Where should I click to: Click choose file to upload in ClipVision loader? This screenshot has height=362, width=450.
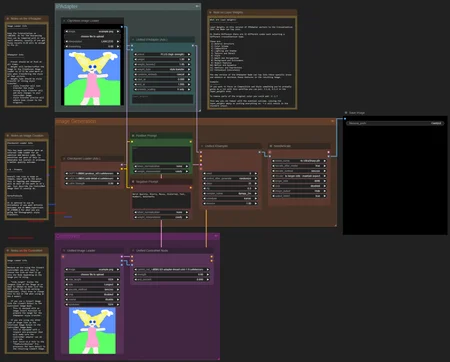pyautogui.click(x=92, y=36)
